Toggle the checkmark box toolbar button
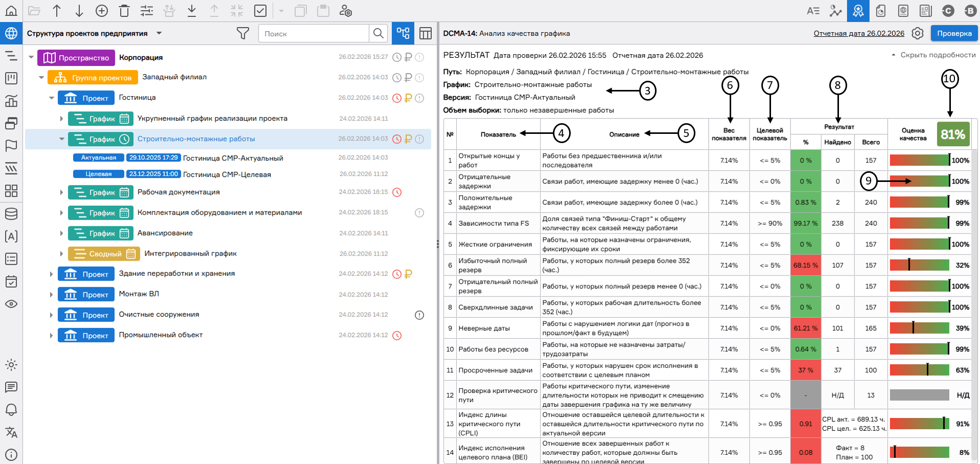 260,11
